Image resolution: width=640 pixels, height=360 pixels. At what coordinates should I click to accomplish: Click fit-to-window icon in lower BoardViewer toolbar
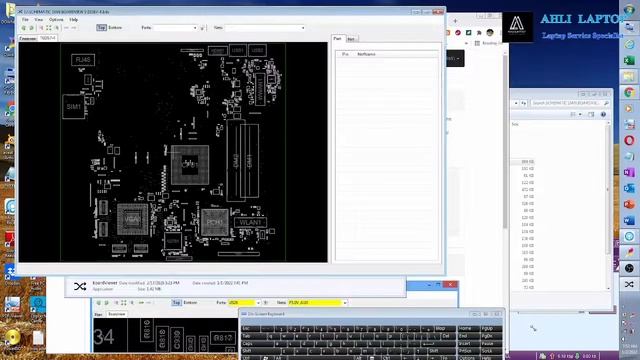(x=124, y=303)
